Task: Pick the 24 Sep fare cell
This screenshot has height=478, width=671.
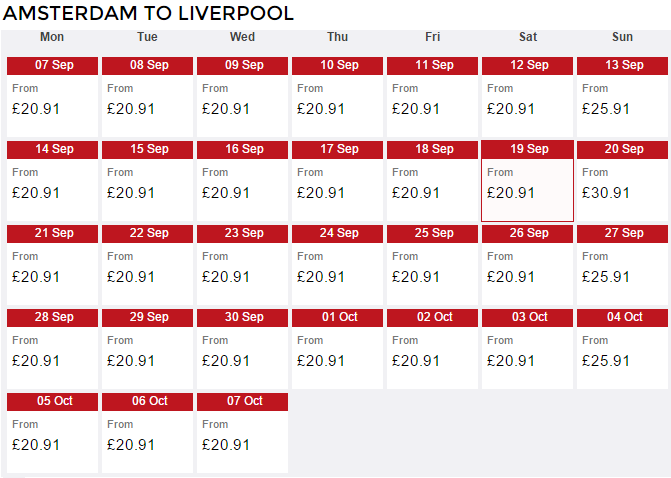Action: click(337, 264)
